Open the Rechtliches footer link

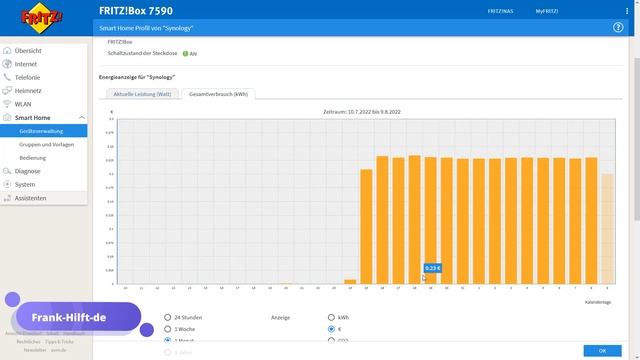click(29, 342)
